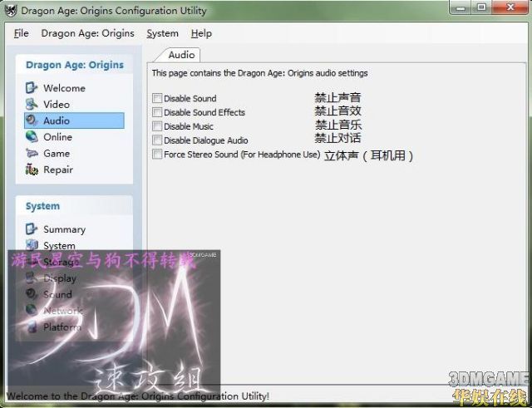Click the Game icon in sidebar

pyautogui.click(x=32, y=153)
